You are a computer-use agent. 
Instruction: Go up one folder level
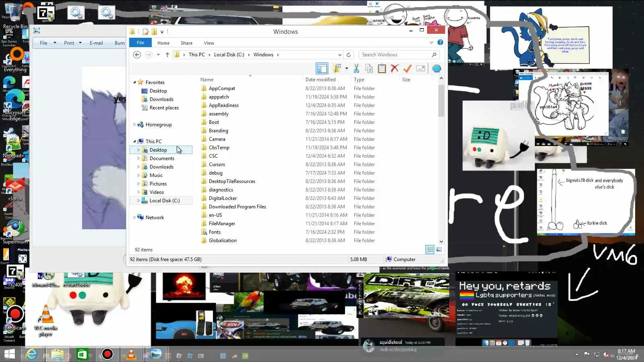167,55
